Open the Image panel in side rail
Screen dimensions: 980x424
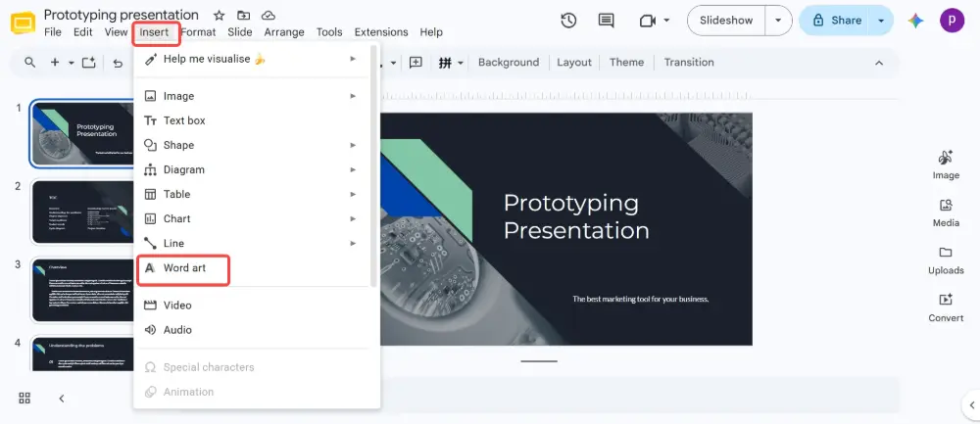coord(946,165)
